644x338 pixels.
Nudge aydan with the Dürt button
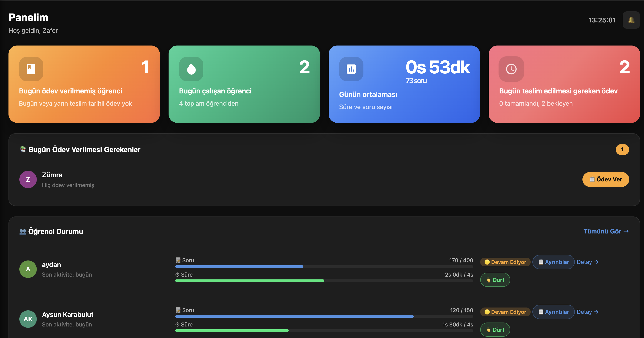coord(495,280)
